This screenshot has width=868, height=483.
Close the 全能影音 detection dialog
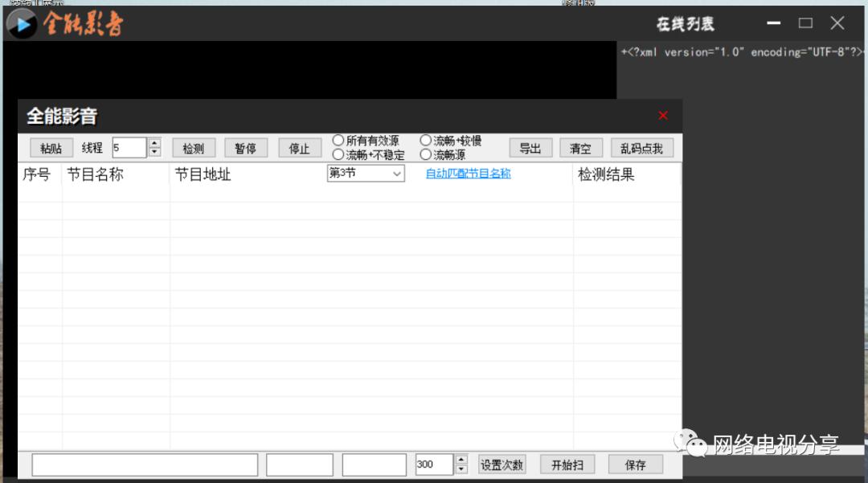[663, 116]
